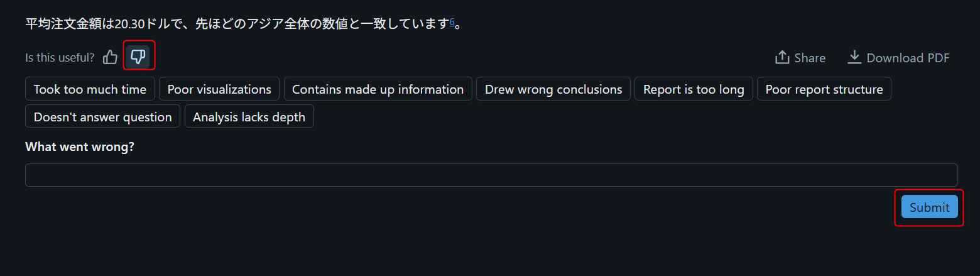Submit the feedback with the Submit button
980x276 pixels.
[929, 207]
